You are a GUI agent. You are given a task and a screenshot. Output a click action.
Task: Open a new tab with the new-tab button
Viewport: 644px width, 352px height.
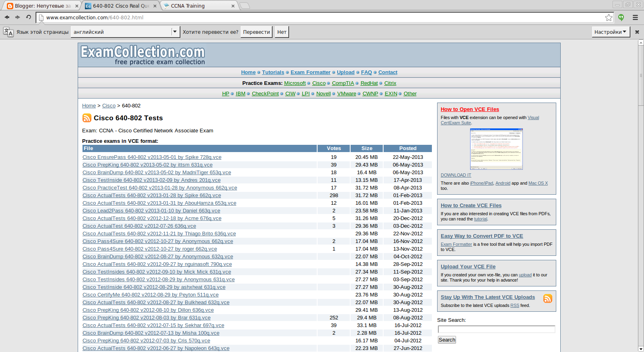point(245,6)
